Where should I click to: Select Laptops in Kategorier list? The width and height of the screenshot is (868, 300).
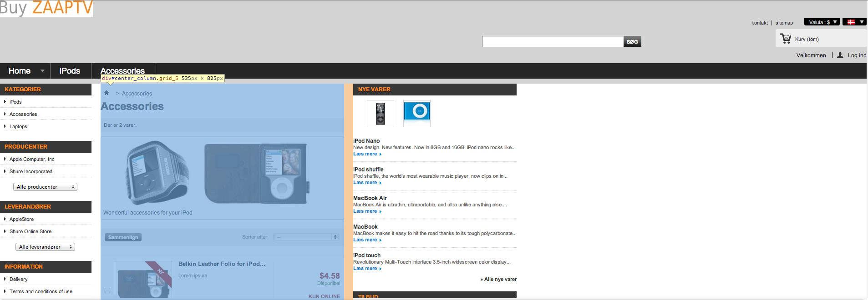click(x=18, y=126)
